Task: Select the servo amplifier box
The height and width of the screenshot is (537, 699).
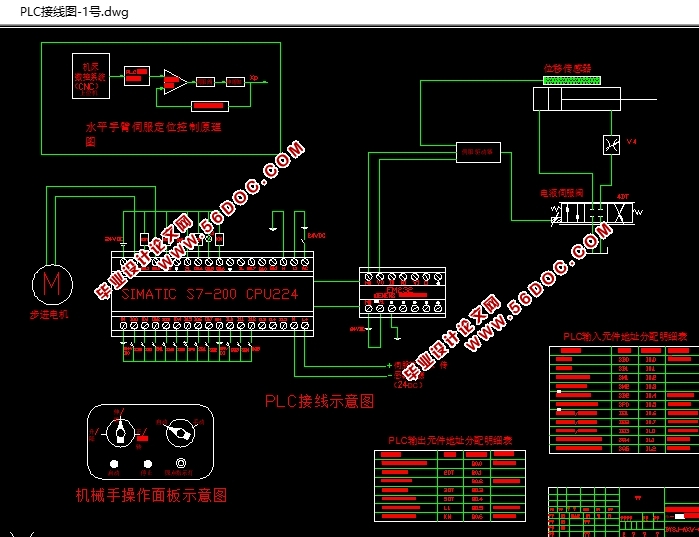Action: pyautogui.click(x=478, y=152)
